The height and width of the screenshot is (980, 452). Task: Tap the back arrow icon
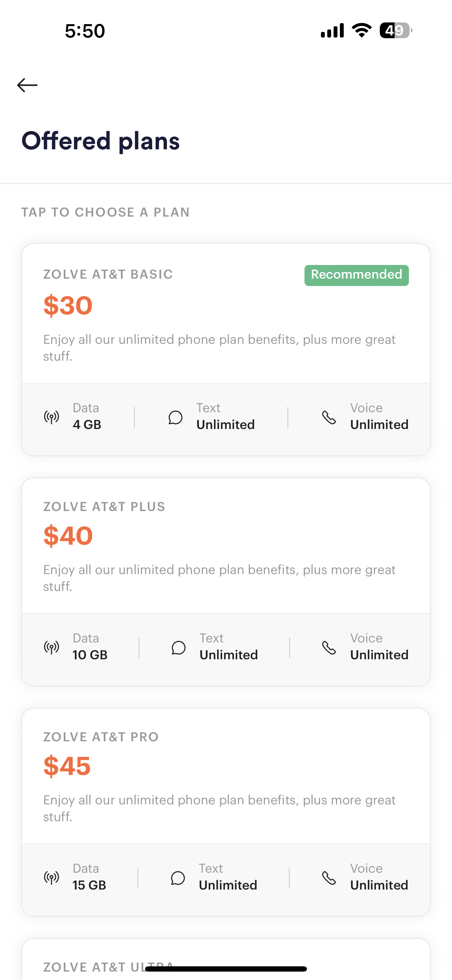pyautogui.click(x=27, y=85)
